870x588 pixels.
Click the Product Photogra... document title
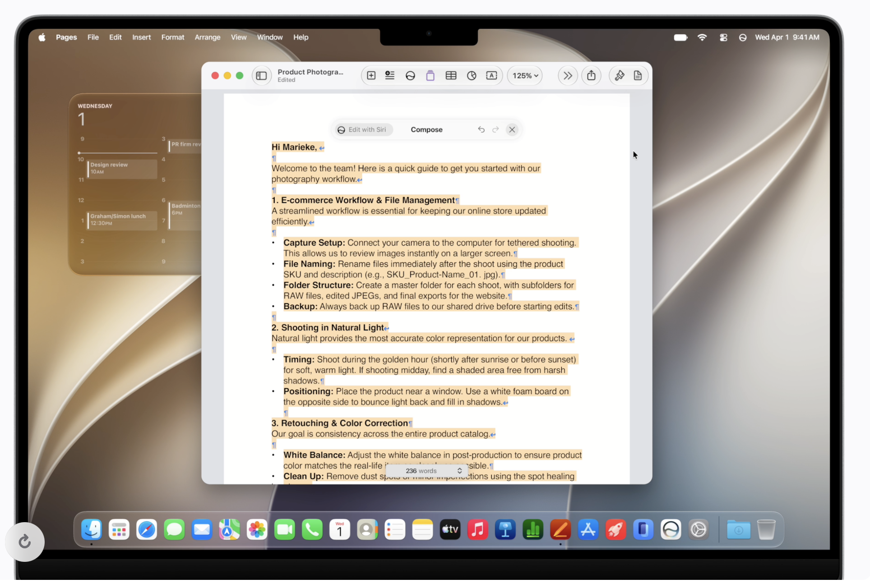point(310,72)
